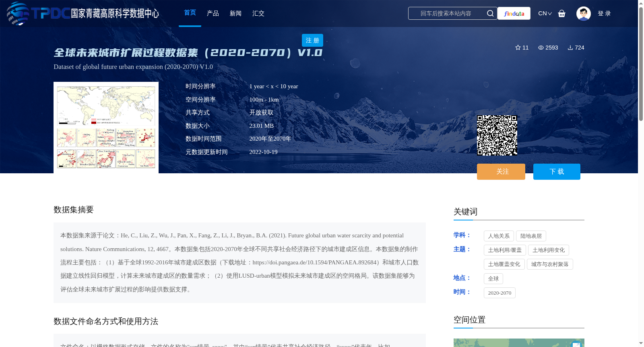Click the 关键词 section heading
The image size is (644, 347).
465,212
